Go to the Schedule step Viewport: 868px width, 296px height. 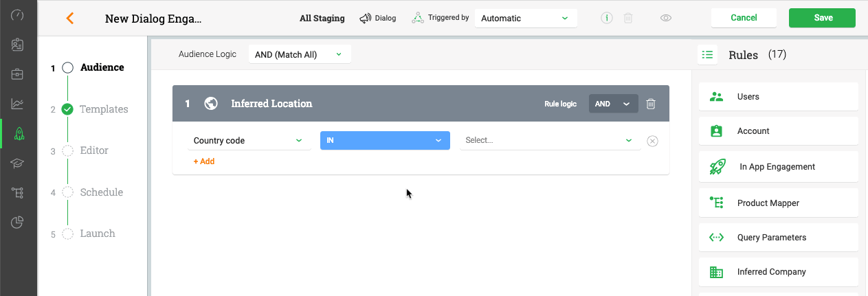coord(101,192)
